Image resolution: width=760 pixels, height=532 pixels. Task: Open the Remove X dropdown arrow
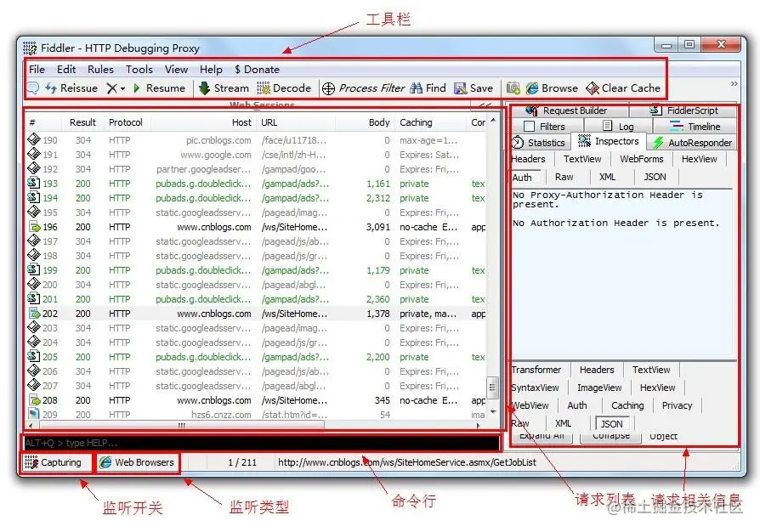(122, 88)
